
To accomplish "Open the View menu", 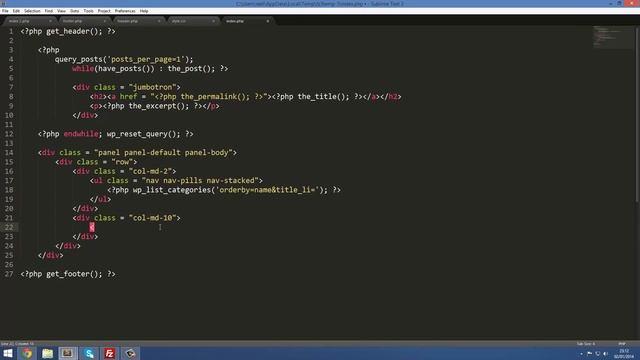I will [61, 11].
